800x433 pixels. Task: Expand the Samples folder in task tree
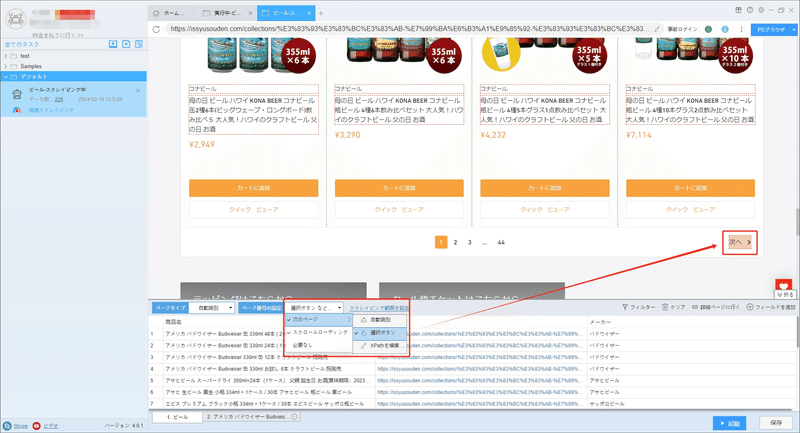coord(6,66)
